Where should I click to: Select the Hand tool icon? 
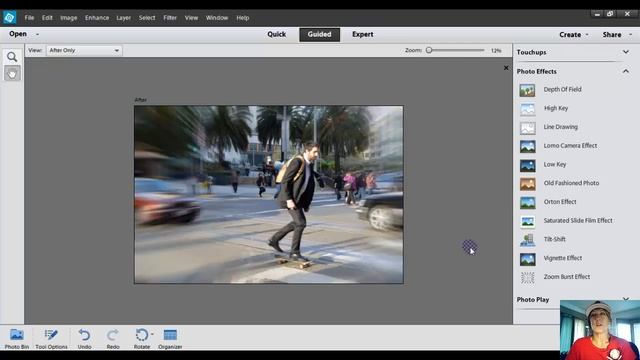coord(12,74)
